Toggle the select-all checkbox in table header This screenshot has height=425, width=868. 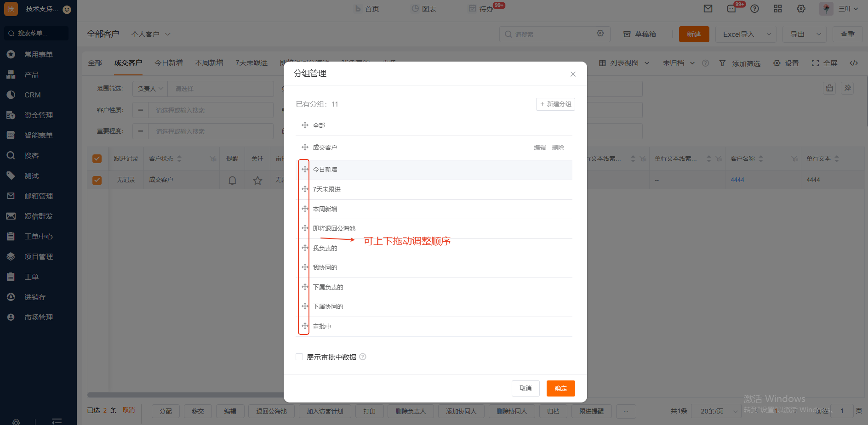97,159
